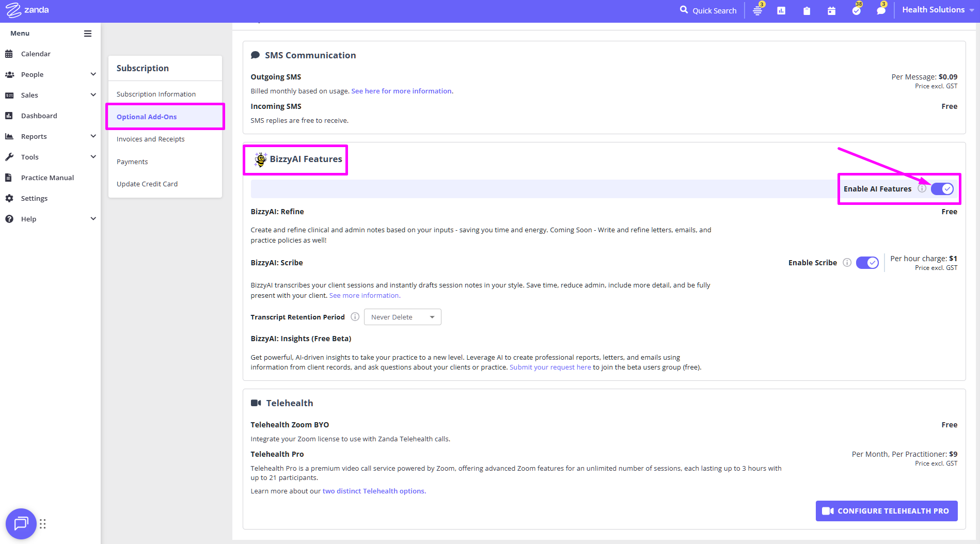This screenshot has width=980, height=544.
Task: Open messages chat bubble icon in header
Action: pos(881,11)
